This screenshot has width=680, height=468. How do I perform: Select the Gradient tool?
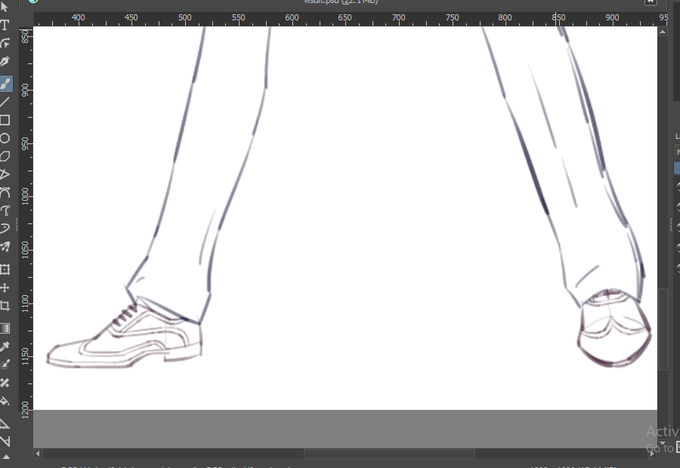[x=5, y=328]
